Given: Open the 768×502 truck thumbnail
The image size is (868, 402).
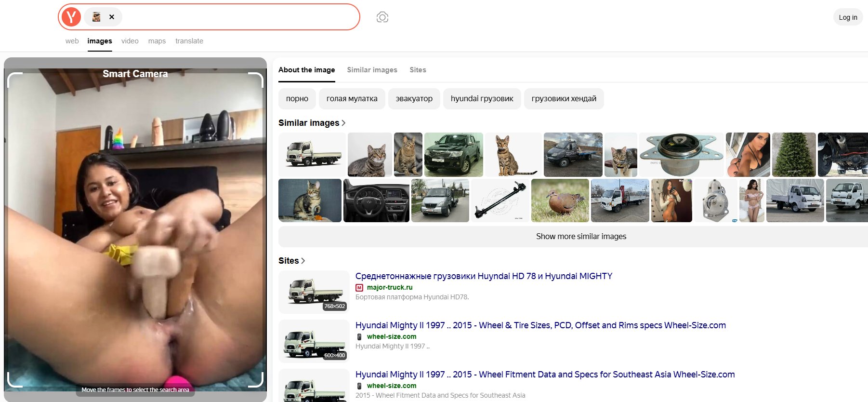Looking at the screenshot, I should [x=314, y=292].
